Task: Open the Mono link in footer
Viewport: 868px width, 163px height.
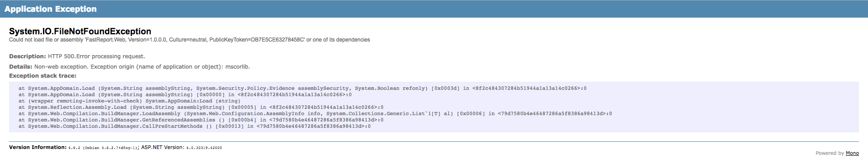Action: 852,154
